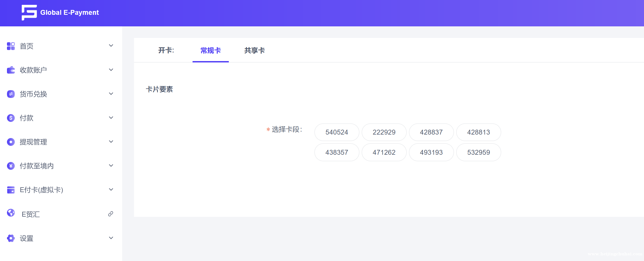Click the 选择卡段 field label

click(x=287, y=129)
